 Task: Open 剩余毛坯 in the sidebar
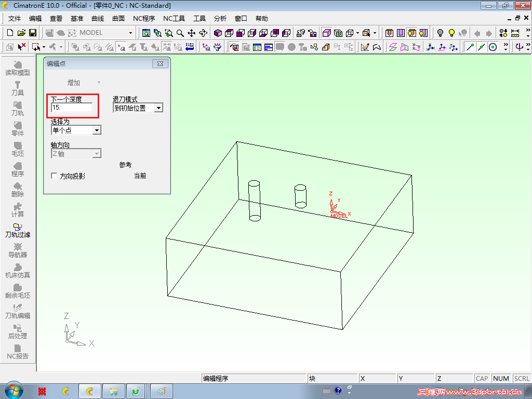(x=18, y=291)
